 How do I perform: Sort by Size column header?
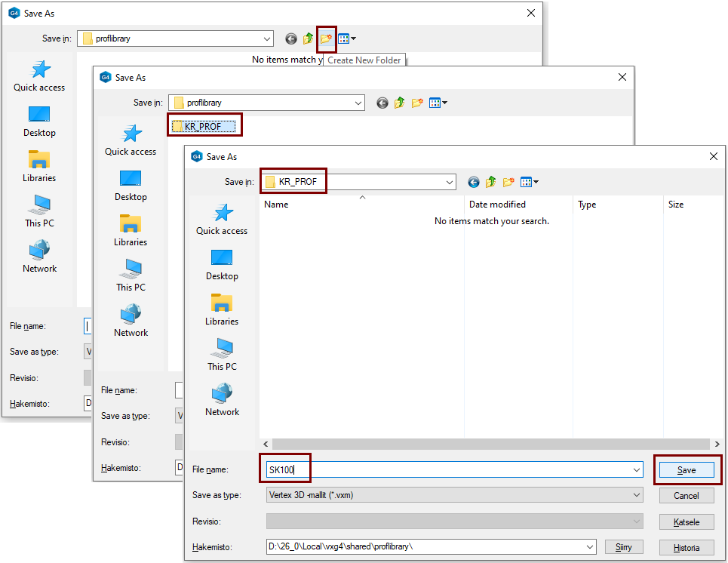point(693,205)
